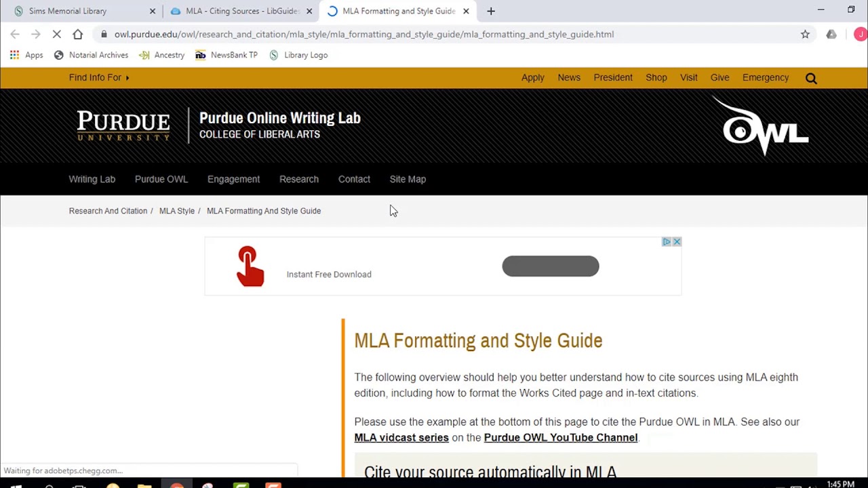This screenshot has width=868, height=488.
Task: Close the MLA Citing Sources LibGuide tab
Action: tap(309, 11)
